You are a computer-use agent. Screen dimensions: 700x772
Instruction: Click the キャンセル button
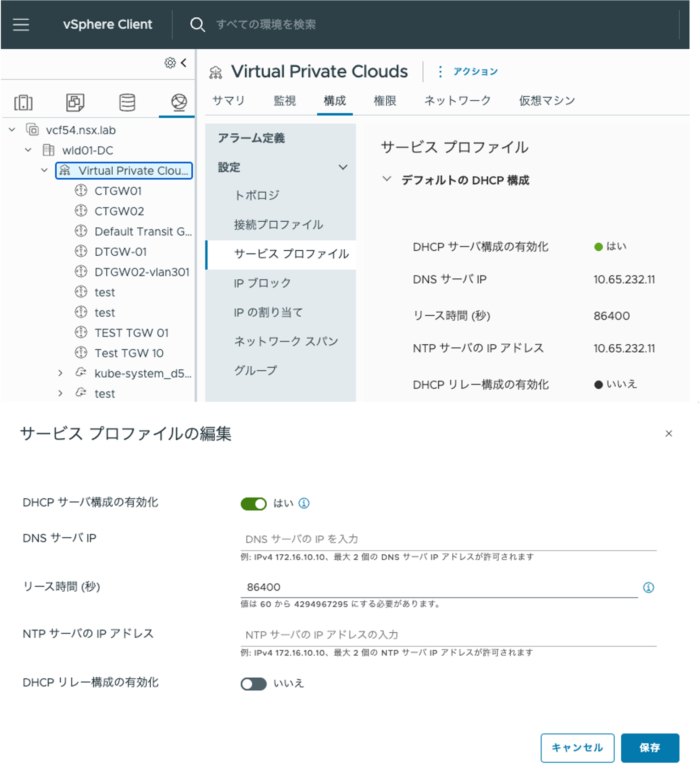pyautogui.click(x=577, y=748)
